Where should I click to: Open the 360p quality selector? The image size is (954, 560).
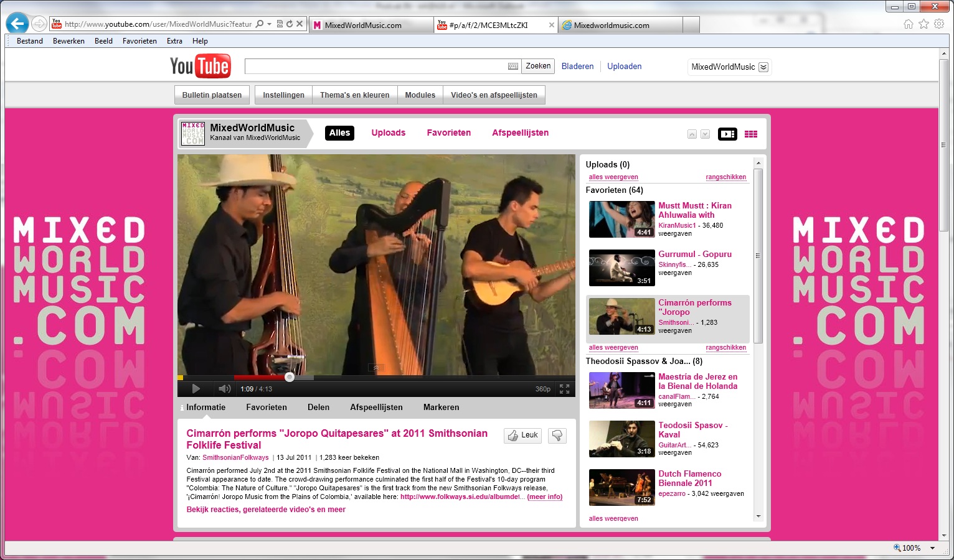coord(543,389)
